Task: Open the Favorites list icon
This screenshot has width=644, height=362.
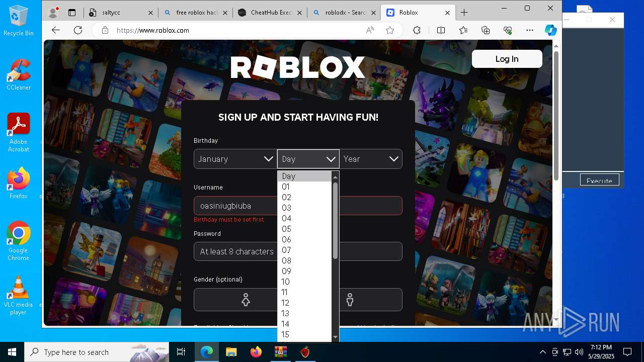Action: [x=463, y=30]
